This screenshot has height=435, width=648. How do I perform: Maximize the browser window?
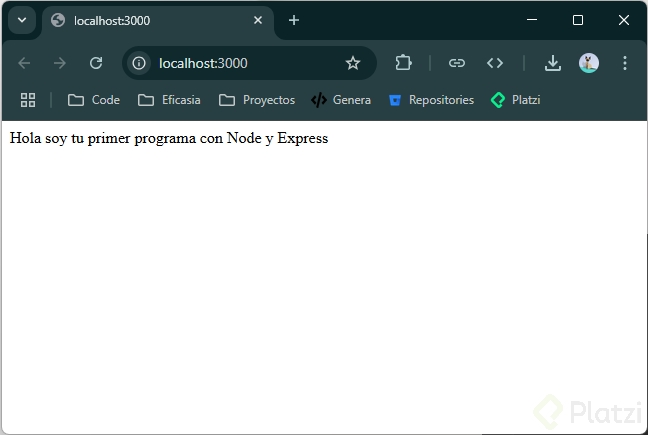[578, 20]
